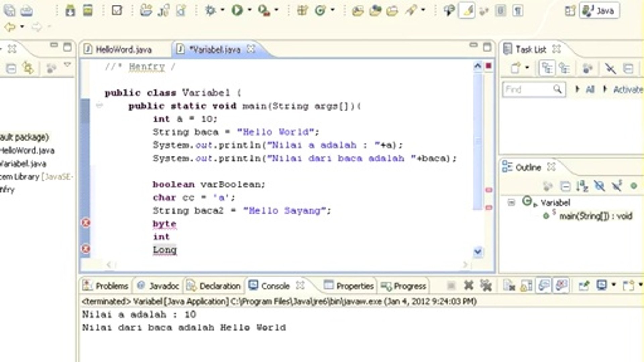The height and width of the screenshot is (362, 644).
Task: Collapse the Variabel node in Outline
Action: coord(511,203)
